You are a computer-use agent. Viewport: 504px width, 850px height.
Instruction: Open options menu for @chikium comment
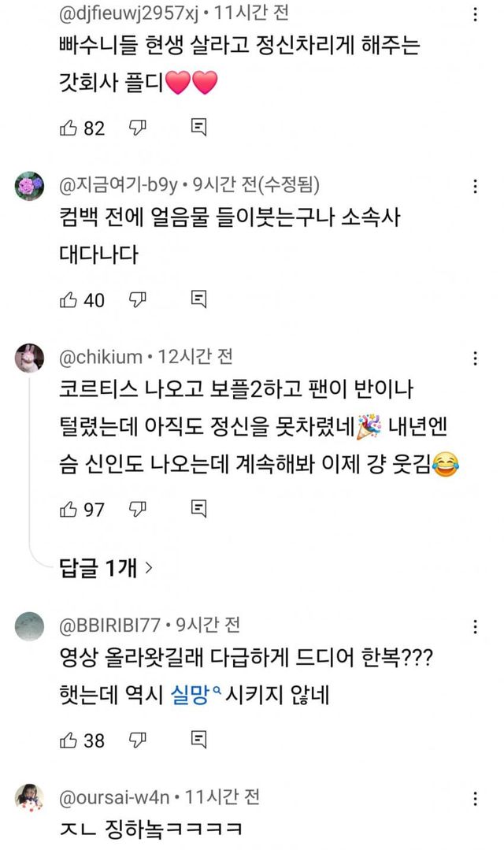tap(474, 358)
